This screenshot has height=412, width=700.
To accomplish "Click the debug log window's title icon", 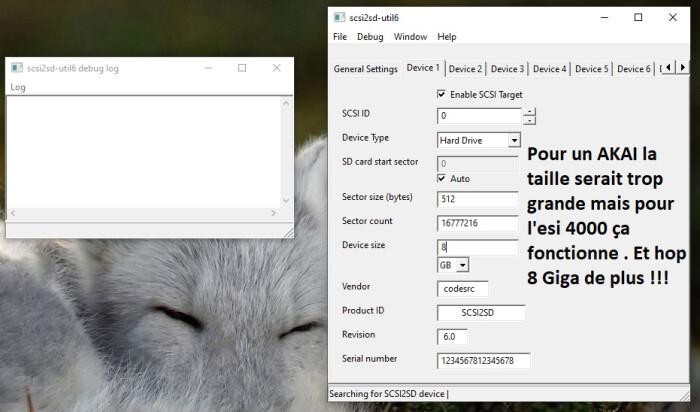I will [x=17, y=68].
